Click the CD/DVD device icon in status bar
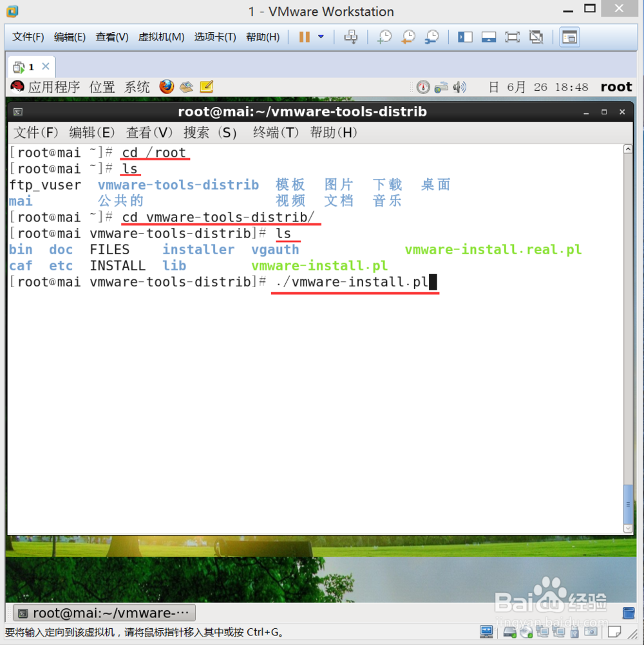This screenshot has width=644, height=645. [526, 632]
